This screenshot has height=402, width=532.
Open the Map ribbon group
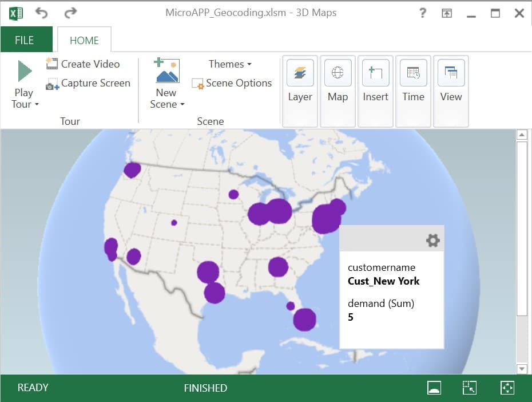click(338, 91)
